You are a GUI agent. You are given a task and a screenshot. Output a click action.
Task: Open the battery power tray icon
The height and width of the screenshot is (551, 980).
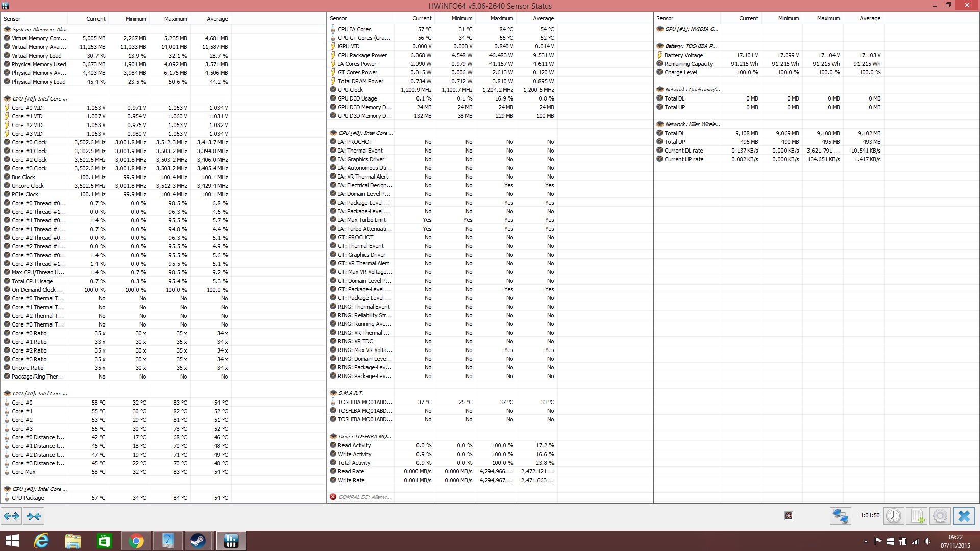(903, 541)
